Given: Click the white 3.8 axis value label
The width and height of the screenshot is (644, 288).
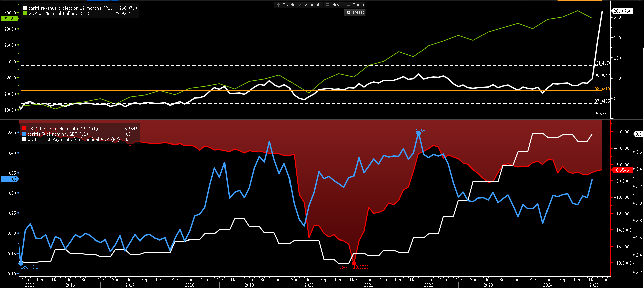Looking at the screenshot, I should [x=638, y=134].
